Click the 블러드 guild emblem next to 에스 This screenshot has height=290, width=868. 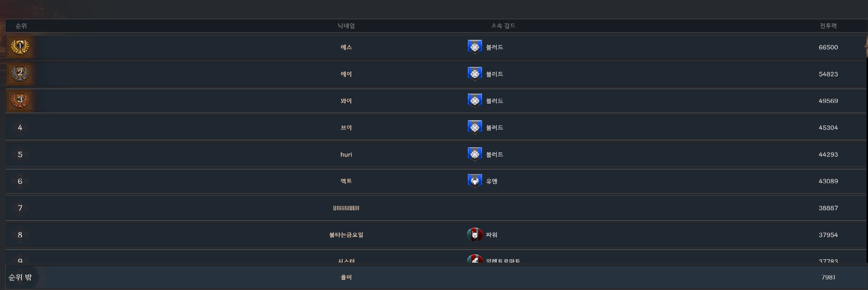[x=475, y=47]
